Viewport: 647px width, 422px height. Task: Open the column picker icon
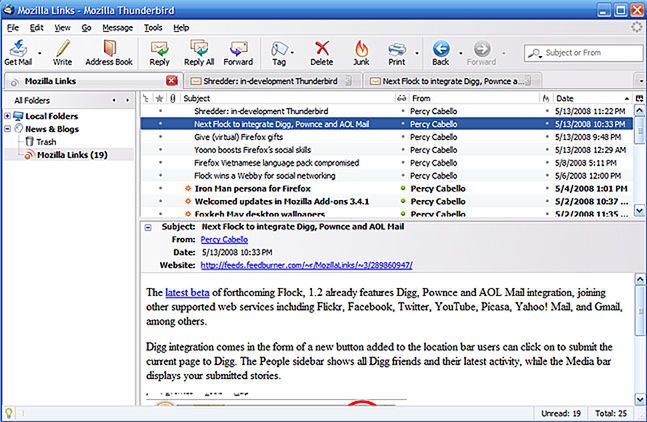639,98
